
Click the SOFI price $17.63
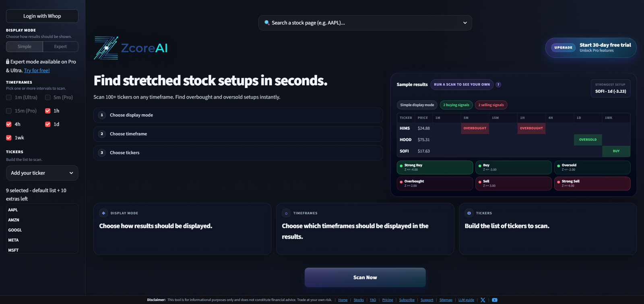[423, 151]
